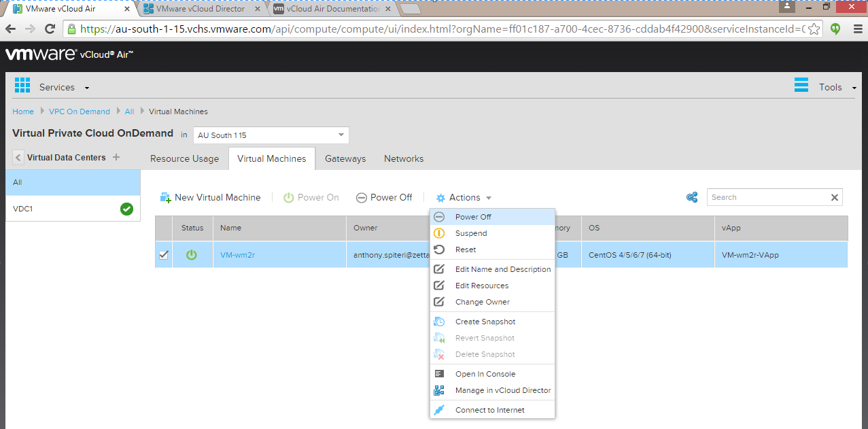Bookmark this page with star icon
The height and width of the screenshot is (429, 868).
pos(814,29)
